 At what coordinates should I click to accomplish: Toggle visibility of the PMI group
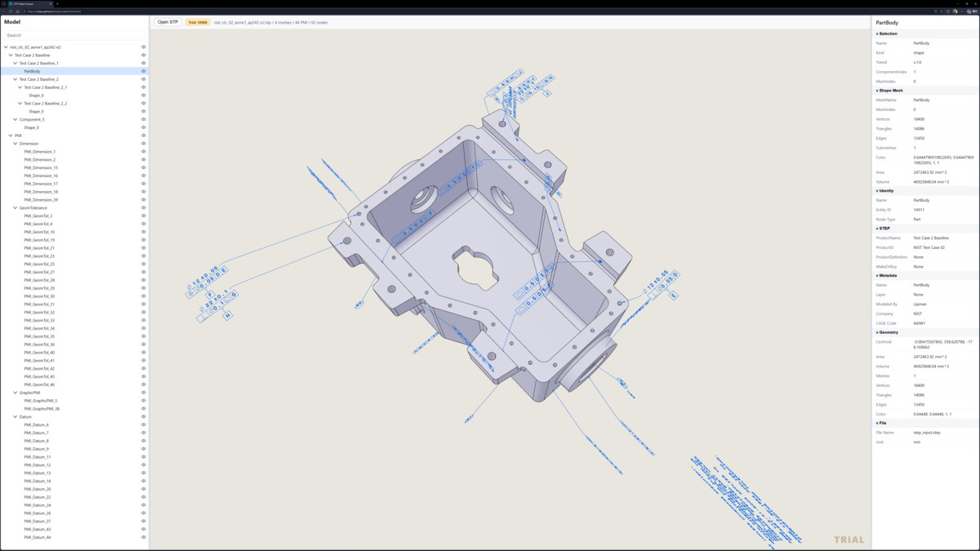[x=144, y=136]
